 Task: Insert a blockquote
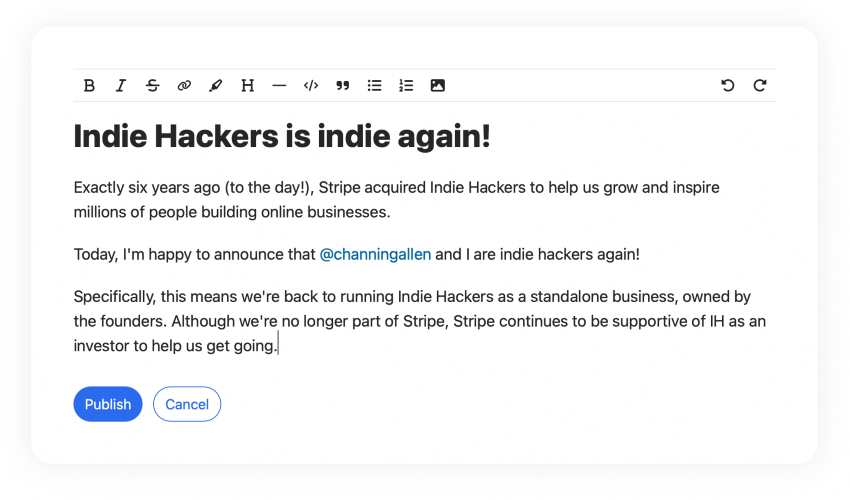pyautogui.click(x=343, y=86)
